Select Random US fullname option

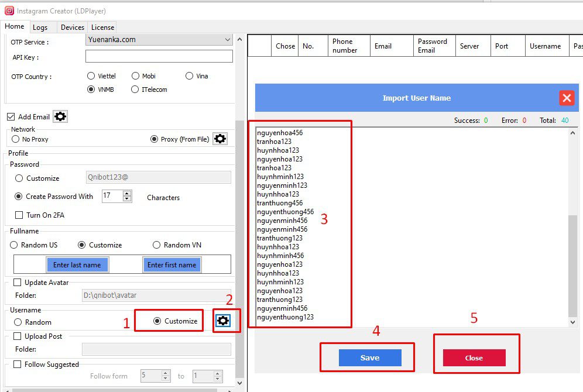coord(14,245)
